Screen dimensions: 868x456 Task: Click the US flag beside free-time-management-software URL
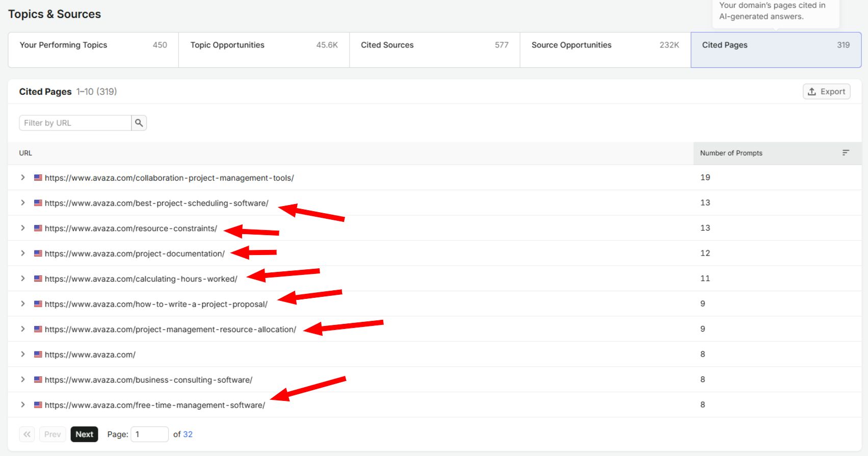coord(38,405)
